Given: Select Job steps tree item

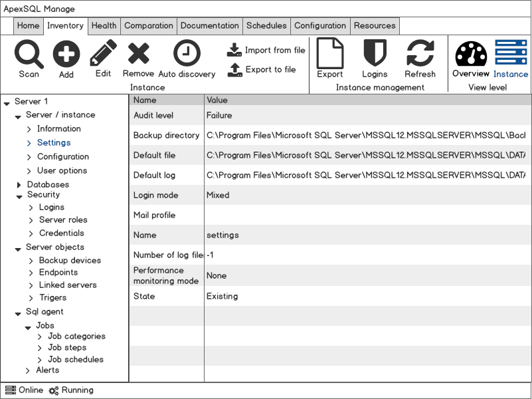Looking at the screenshot, I should (x=67, y=347).
